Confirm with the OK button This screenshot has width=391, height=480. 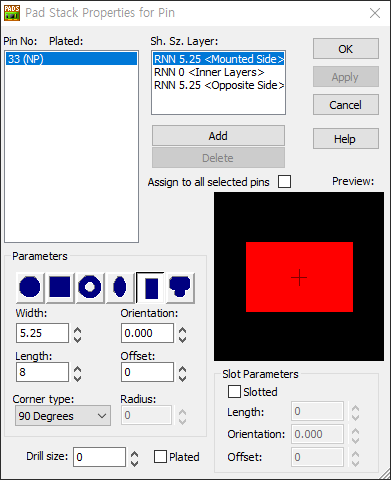(x=346, y=49)
